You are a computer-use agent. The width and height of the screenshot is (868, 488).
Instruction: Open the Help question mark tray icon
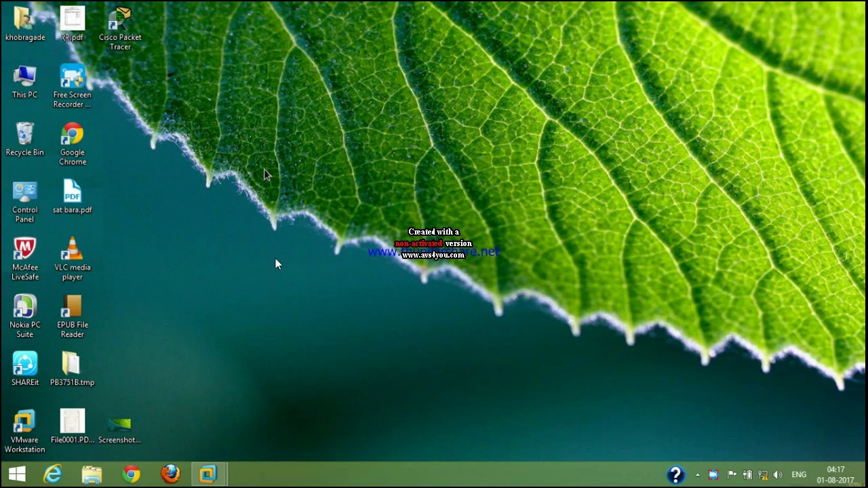click(675, 474)
